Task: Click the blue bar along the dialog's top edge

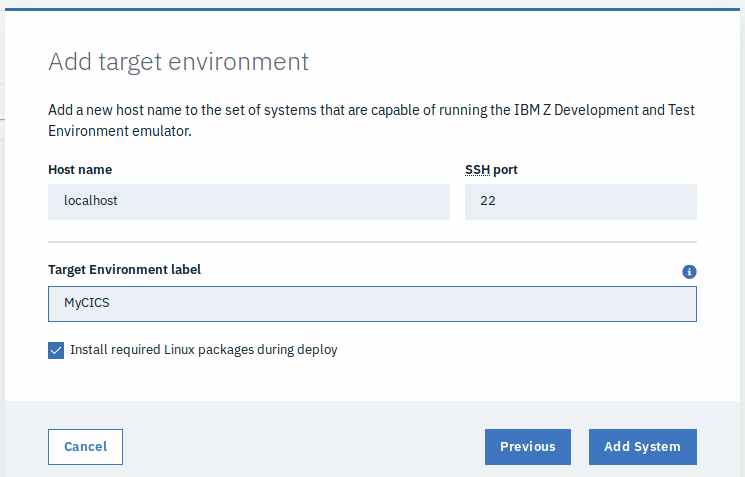Action: tap(372, 9)
